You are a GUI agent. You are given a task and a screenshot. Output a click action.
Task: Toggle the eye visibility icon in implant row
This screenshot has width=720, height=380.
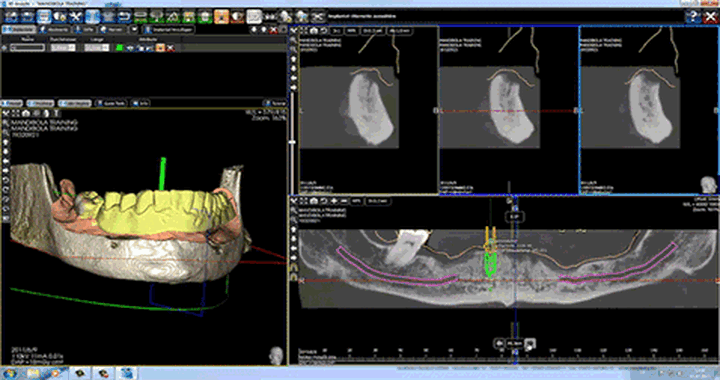pyautogui.click(x=130, y=47)
